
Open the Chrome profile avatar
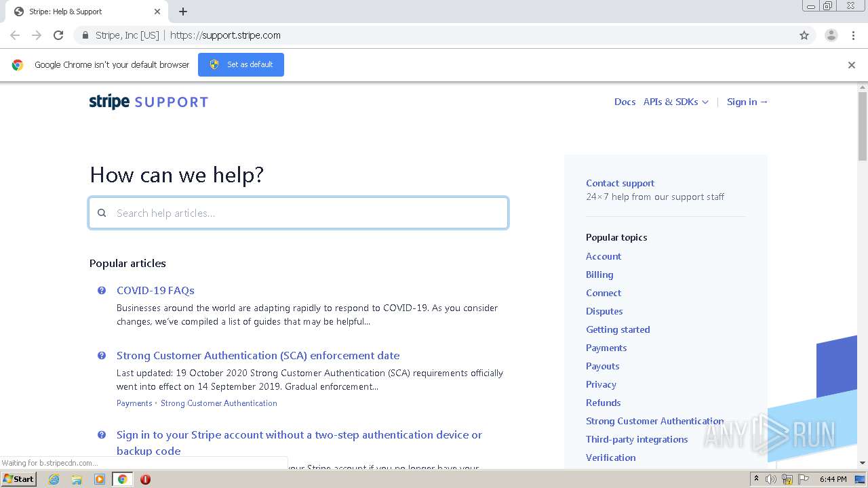831,35
